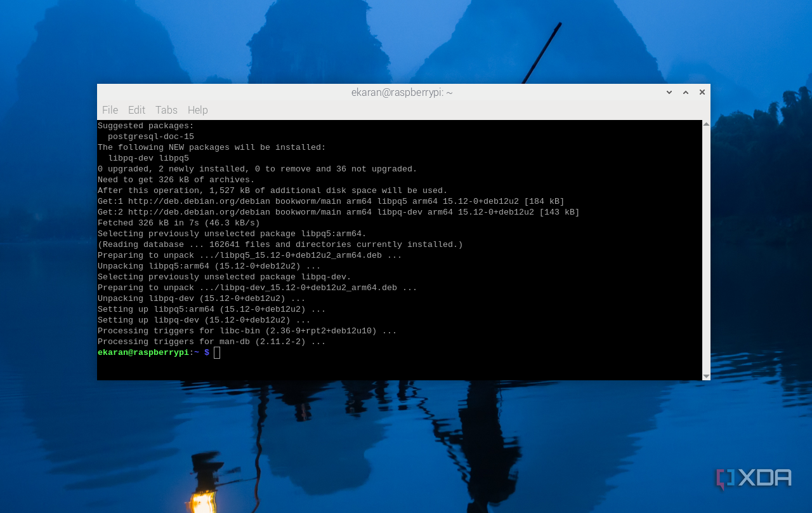This screenshot has height=513, width=812.
Task: Click the '(Reading database ... 162641 files' line
Action: 280,244
